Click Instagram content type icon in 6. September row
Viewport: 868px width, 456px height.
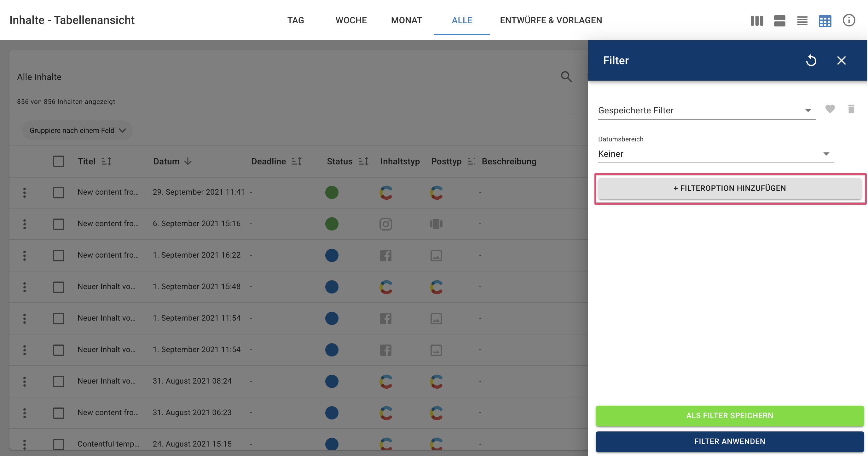point(386,224)
